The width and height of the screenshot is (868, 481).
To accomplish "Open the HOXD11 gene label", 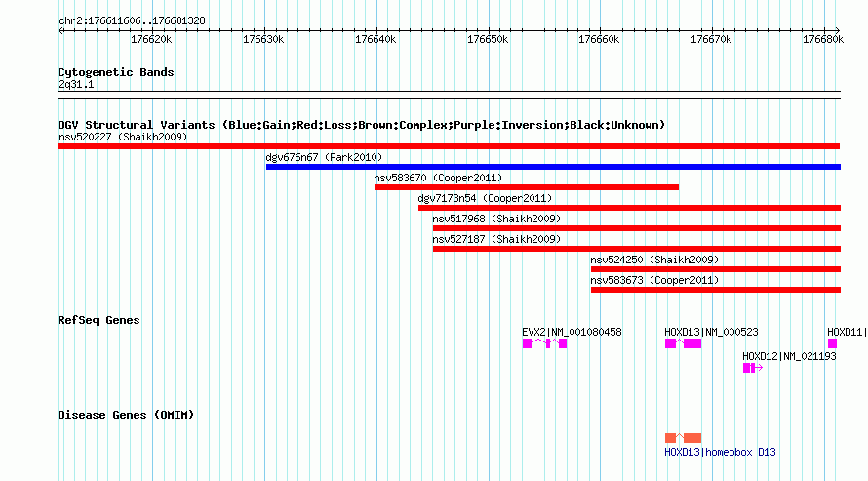I will 847,332.
